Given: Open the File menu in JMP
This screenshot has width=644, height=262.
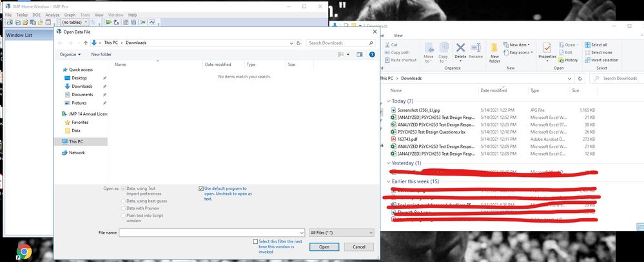Looking at the screenshot, I should tap(8, 15).
